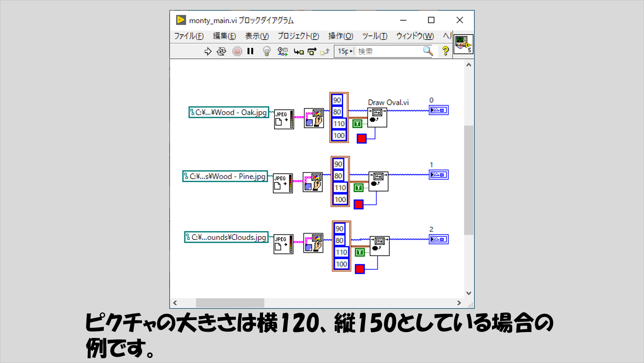644x363 pixels.
Task: Toggle the True boolean constant in first row
Action: tap(357, 123)
